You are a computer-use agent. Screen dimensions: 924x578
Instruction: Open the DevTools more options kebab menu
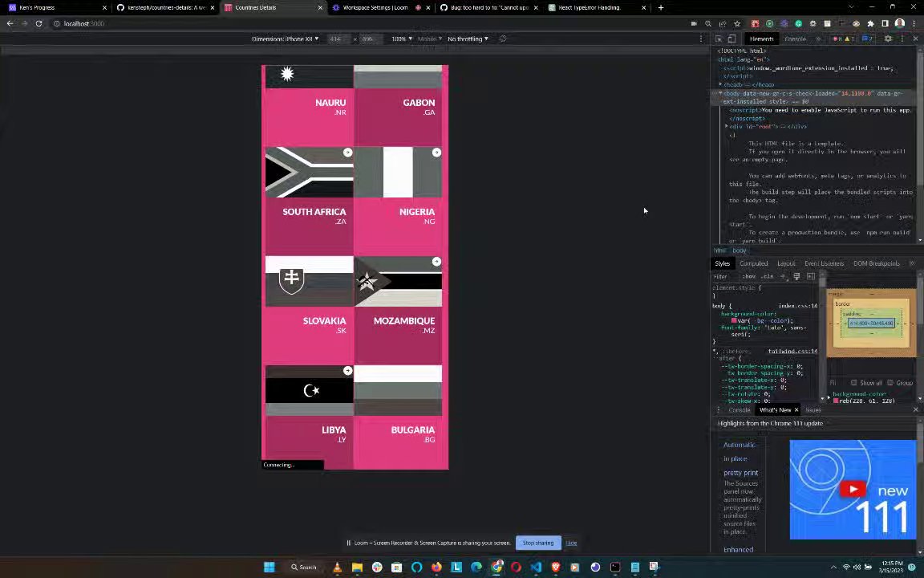click(x=902, y=39)
